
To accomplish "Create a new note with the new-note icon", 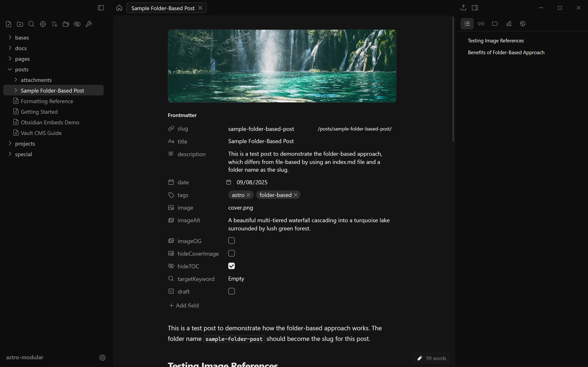I will click(x=9, y=24).
